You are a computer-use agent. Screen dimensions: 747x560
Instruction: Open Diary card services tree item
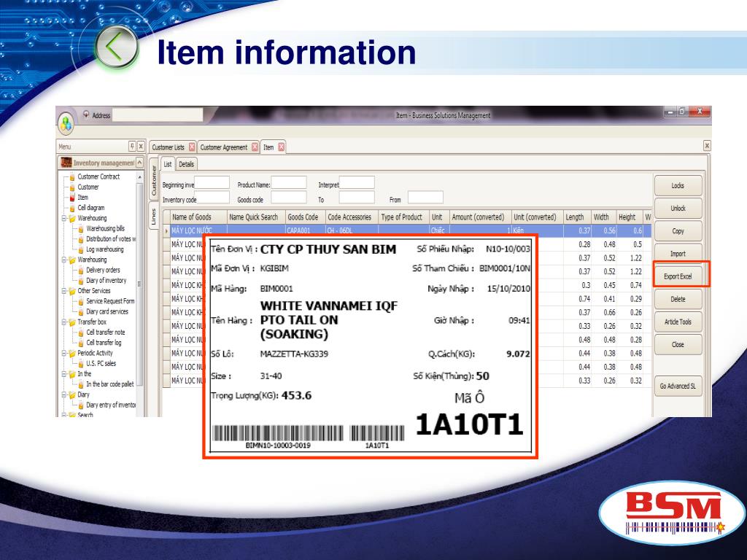click(107, 311)
